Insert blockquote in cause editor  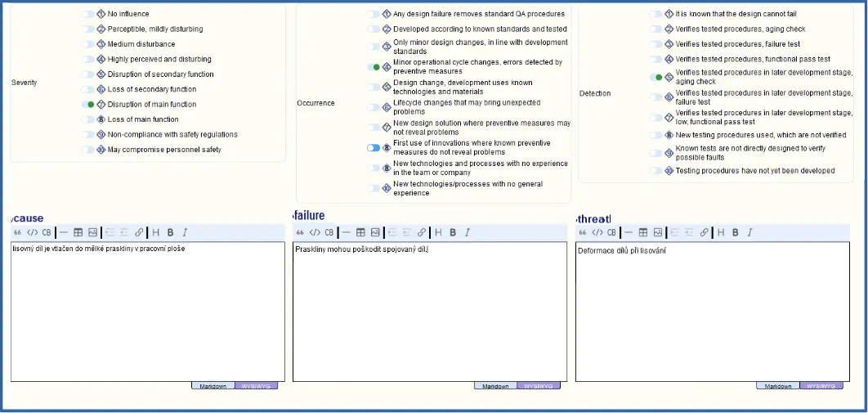point(18,232)
